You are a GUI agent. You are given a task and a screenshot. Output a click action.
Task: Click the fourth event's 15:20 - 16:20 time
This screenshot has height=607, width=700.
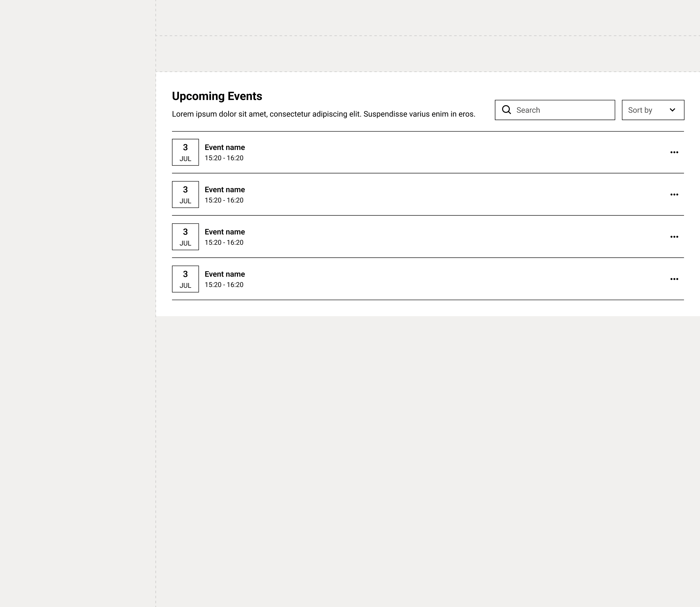tap(224, 285)
